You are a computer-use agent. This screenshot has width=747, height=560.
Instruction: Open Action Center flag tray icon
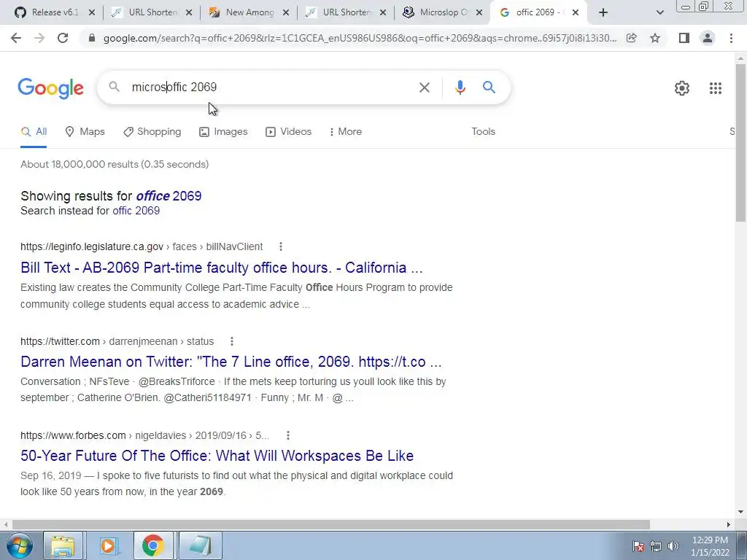[x=638, y=546]
